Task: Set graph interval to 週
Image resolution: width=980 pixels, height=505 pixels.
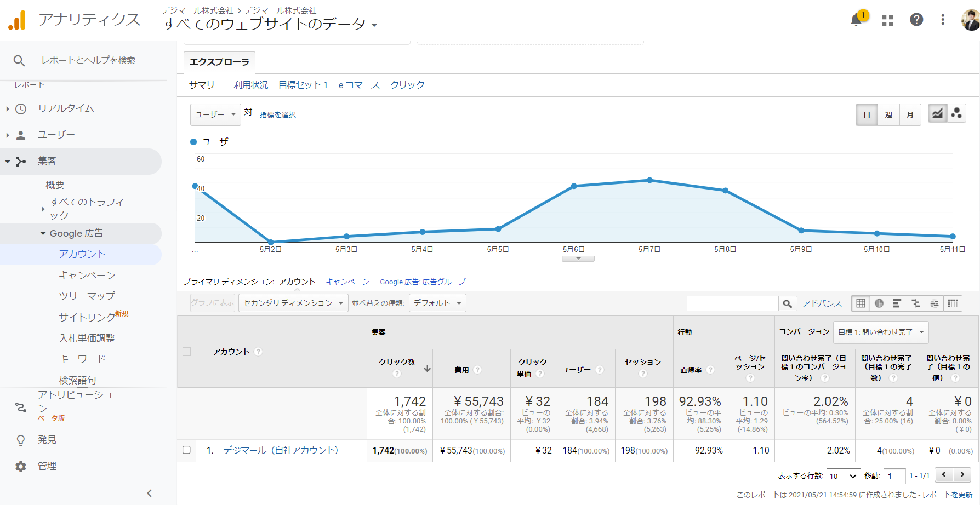Action: point(888,114)
